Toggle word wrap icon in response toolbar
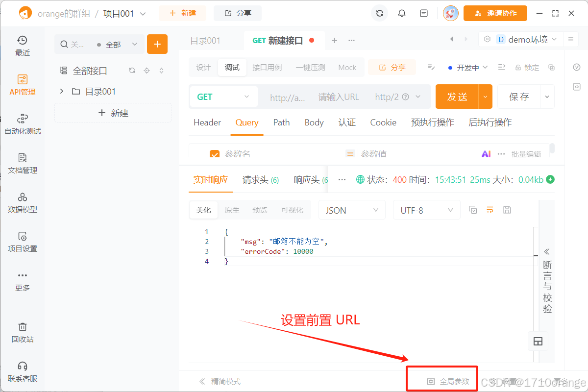 (x=490, y=210)
